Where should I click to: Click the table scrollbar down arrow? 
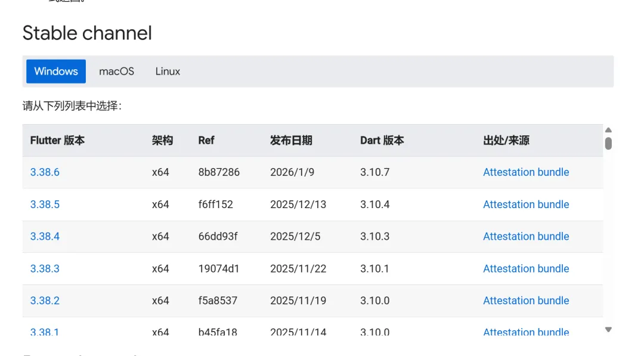coord(608,329)
